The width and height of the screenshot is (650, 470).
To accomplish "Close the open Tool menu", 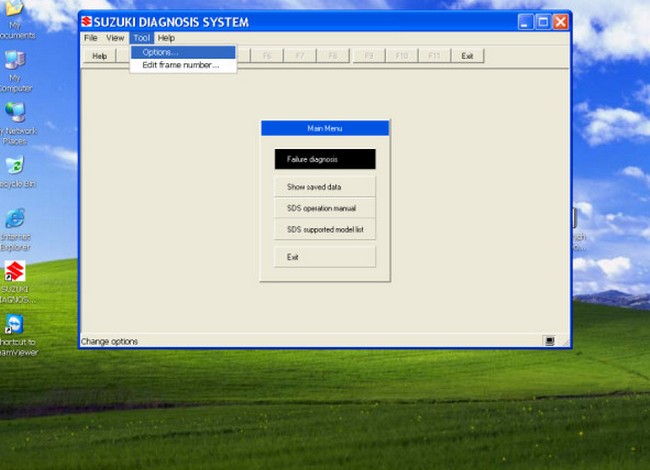I will 141,38.
